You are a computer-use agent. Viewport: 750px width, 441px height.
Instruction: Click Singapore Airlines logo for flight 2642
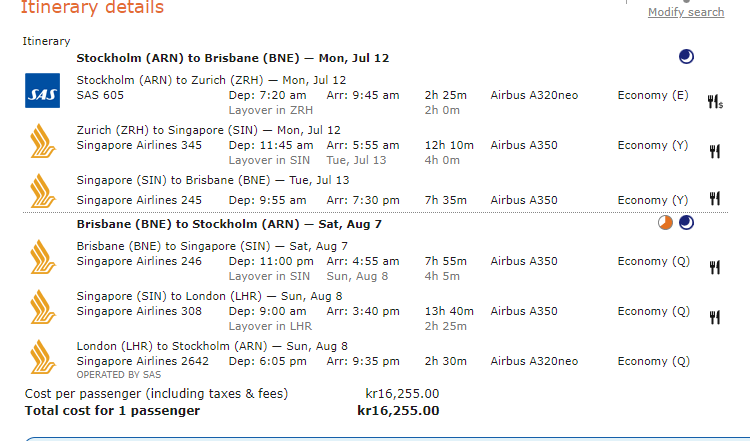(x=41, y=356)
